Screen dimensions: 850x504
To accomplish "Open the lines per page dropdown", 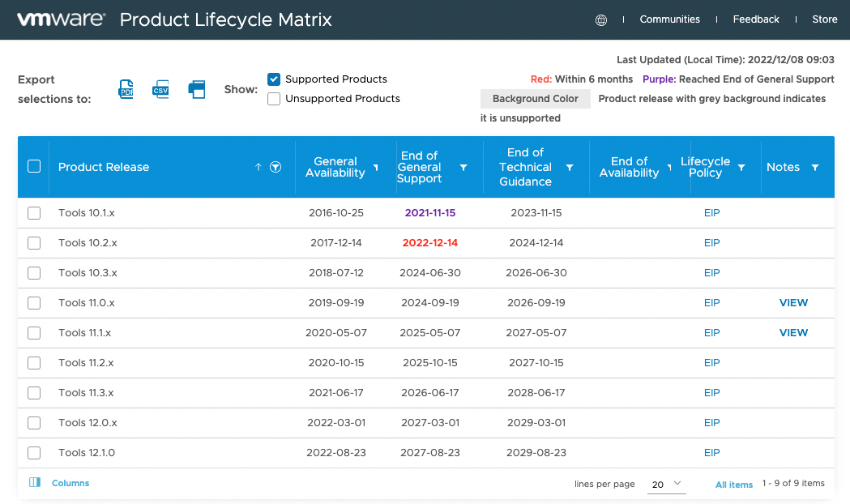I will pyautogui.click(x=667, y=484).
